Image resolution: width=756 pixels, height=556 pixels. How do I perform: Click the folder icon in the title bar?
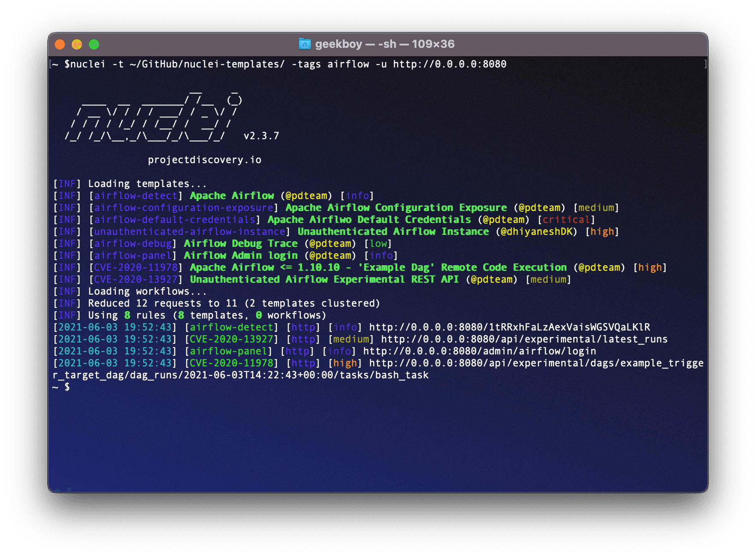pos(305,44)
